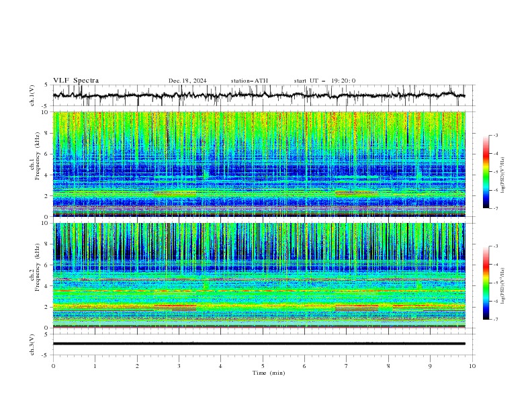Click the ch.3 voltage waveform trace
The width and height of the screenshot is (532, 411).
coord(259,344)
